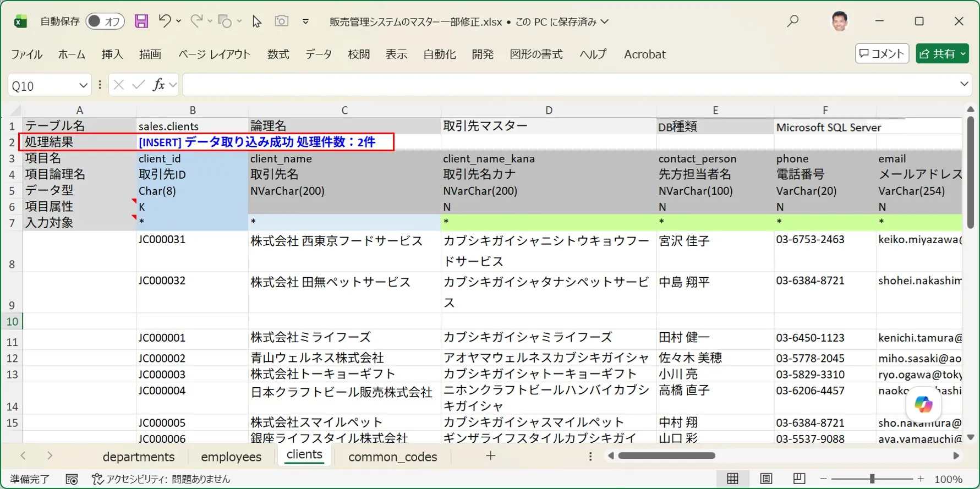The width and height of the screenshot is (980, 489).
Task: Click the macro recording status icon
Action: click(72, 479)
